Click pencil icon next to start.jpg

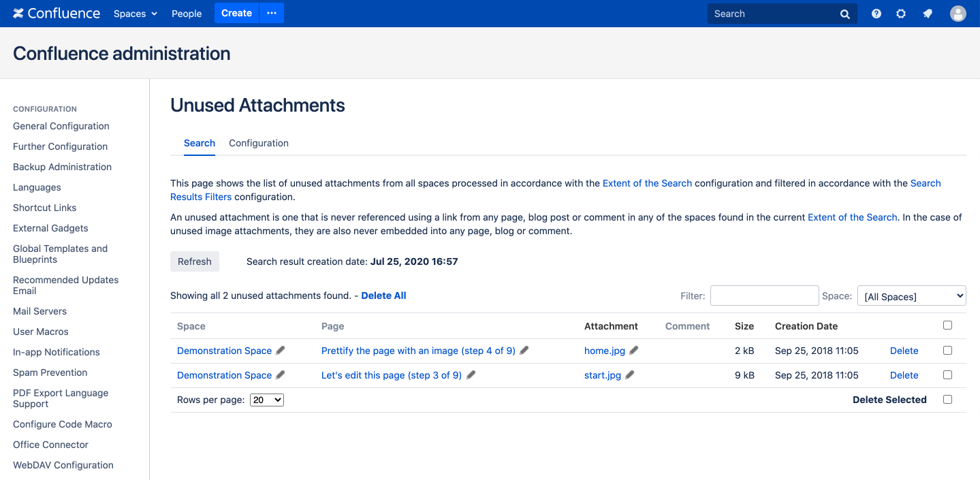click(630, 374)
